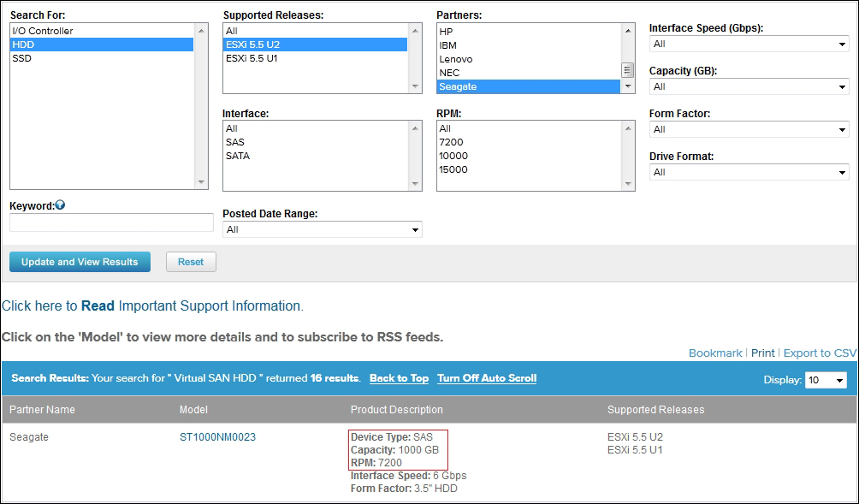Image resolution: width=859 pixels, height=504 pixels.
Task: Change the Display results count dropdown
Action: [x=826, y=381]
